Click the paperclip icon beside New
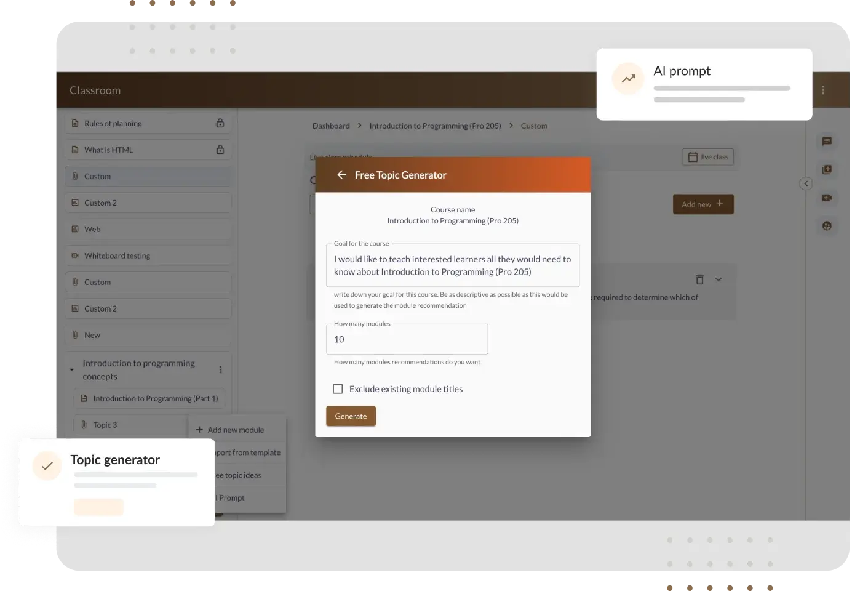 75,335
